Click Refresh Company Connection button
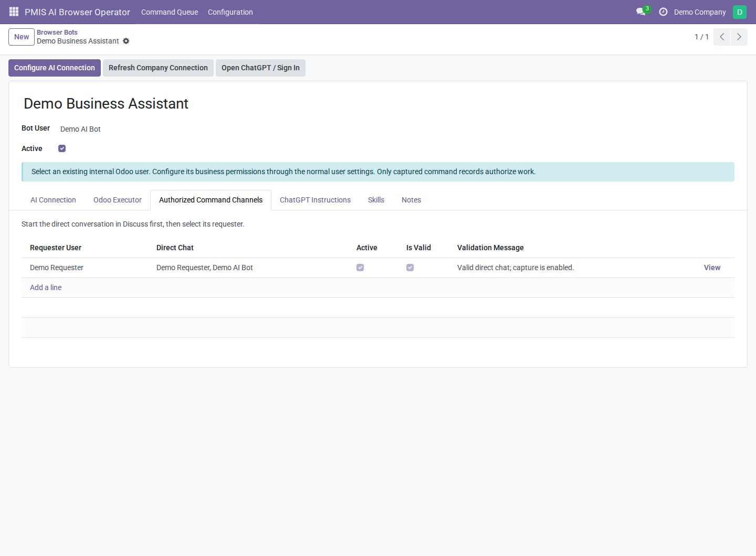Viewport: 756px width, 556px height. click(x=158, y=68)
